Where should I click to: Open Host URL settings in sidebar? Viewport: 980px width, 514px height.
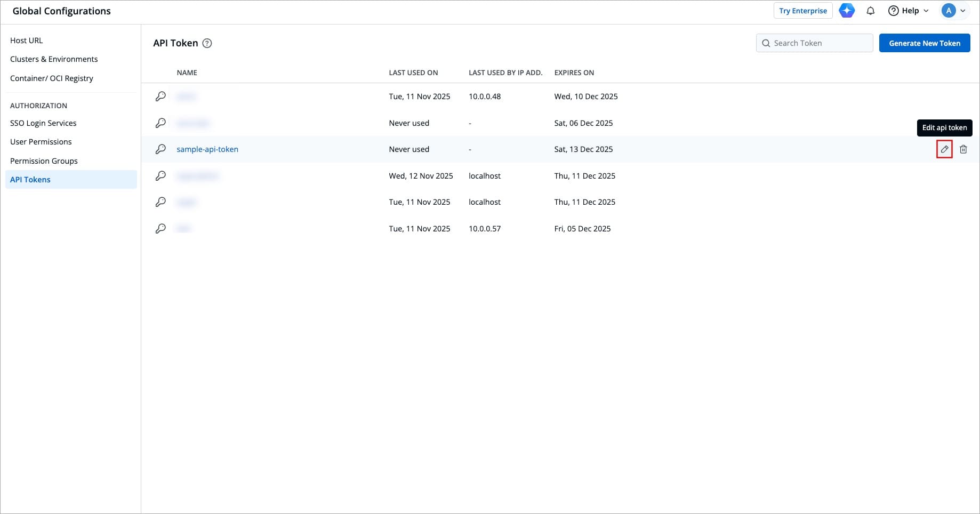tap(27, 41)
